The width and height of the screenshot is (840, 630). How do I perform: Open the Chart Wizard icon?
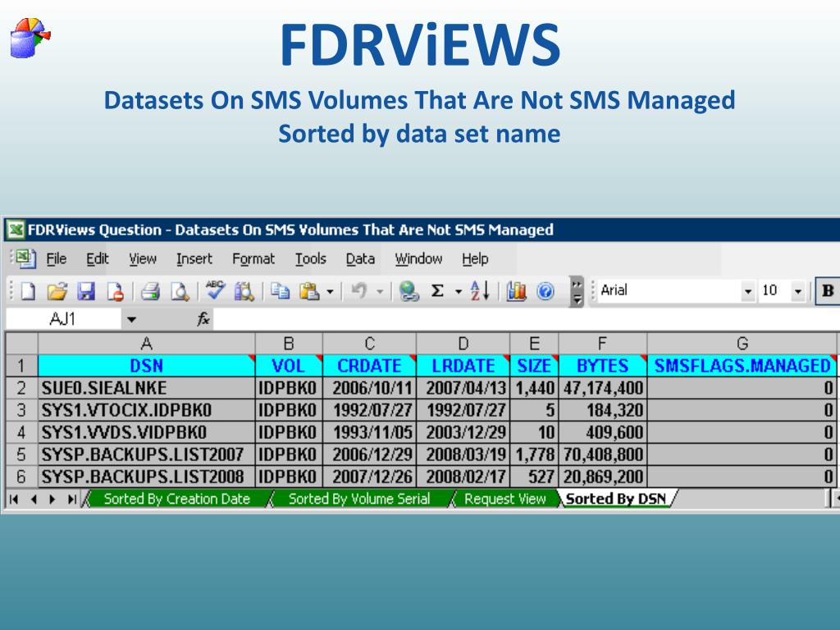pos(516,291)
